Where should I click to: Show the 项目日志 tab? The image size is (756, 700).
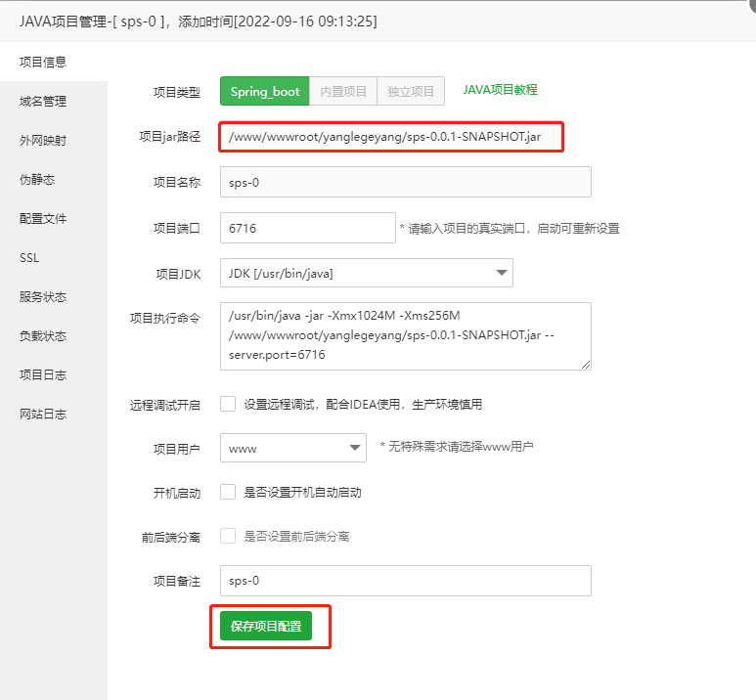click(x=43, y=374)
